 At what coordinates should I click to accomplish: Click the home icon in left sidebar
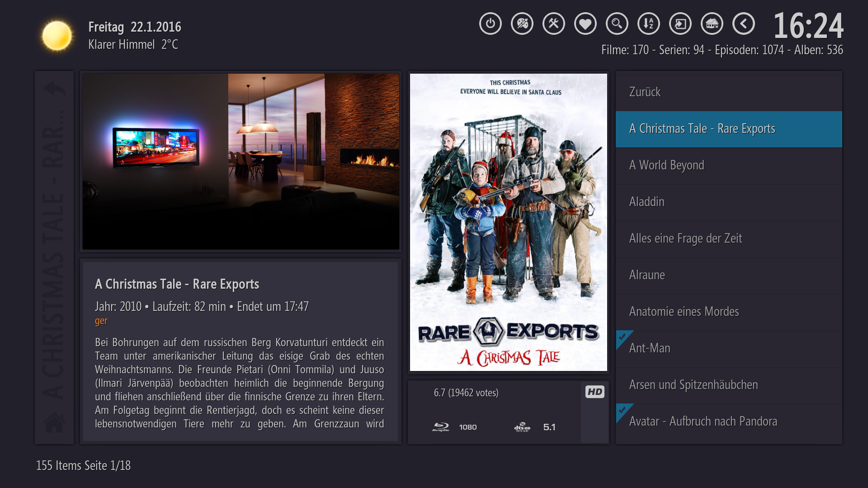[x=54, y=422]
